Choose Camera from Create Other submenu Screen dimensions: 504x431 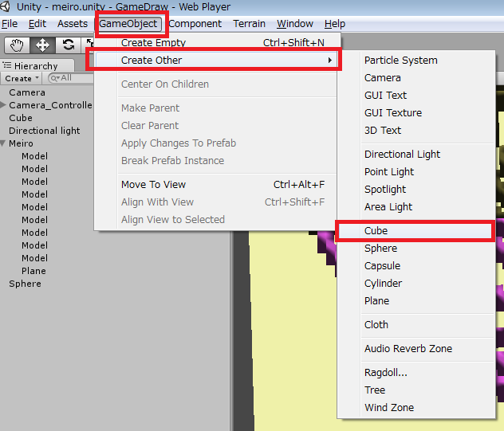click(415, 78)
